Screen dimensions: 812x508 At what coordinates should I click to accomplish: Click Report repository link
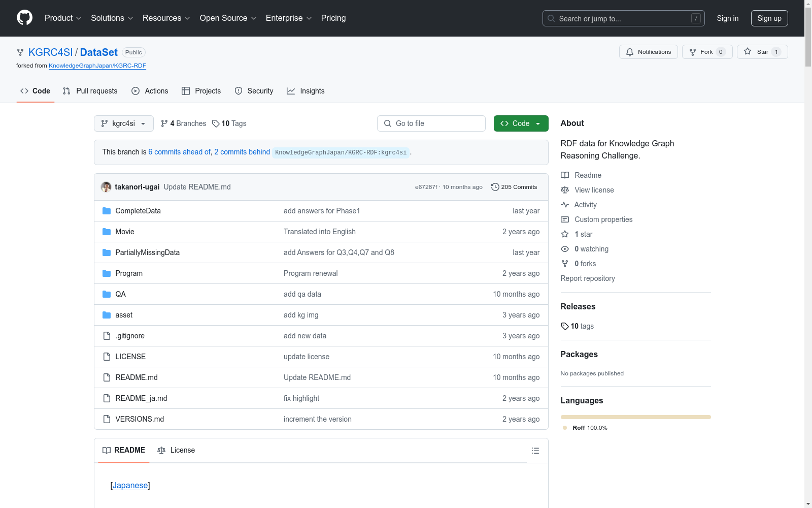(x=588, y=278)
